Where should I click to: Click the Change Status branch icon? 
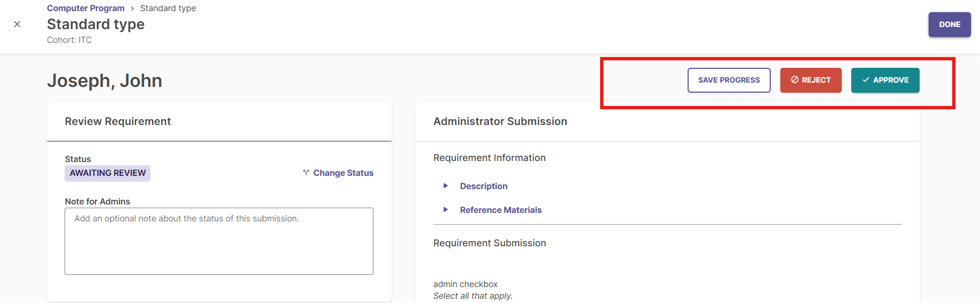click(306, 173)
